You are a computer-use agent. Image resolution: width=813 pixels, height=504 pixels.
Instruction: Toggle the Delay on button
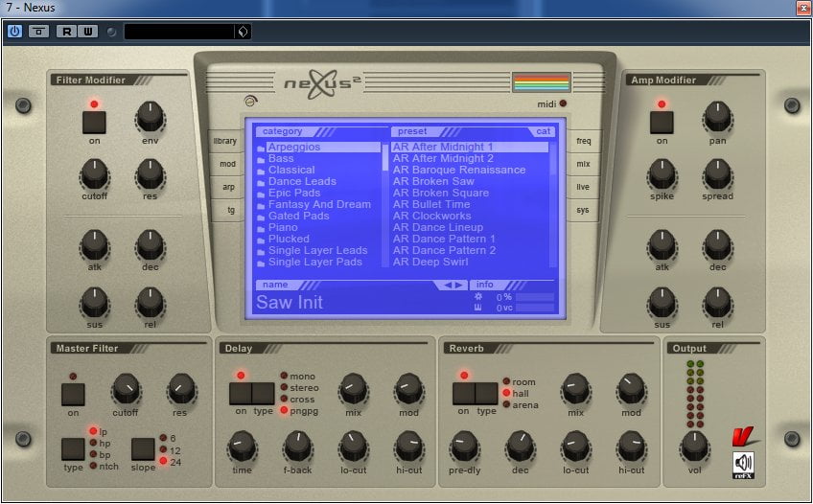click(x=241, y=394)
